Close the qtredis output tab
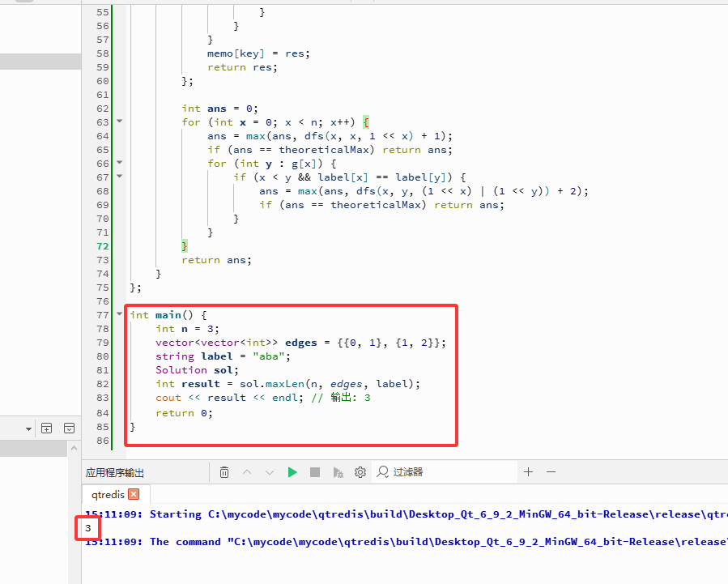 (134, 494)
